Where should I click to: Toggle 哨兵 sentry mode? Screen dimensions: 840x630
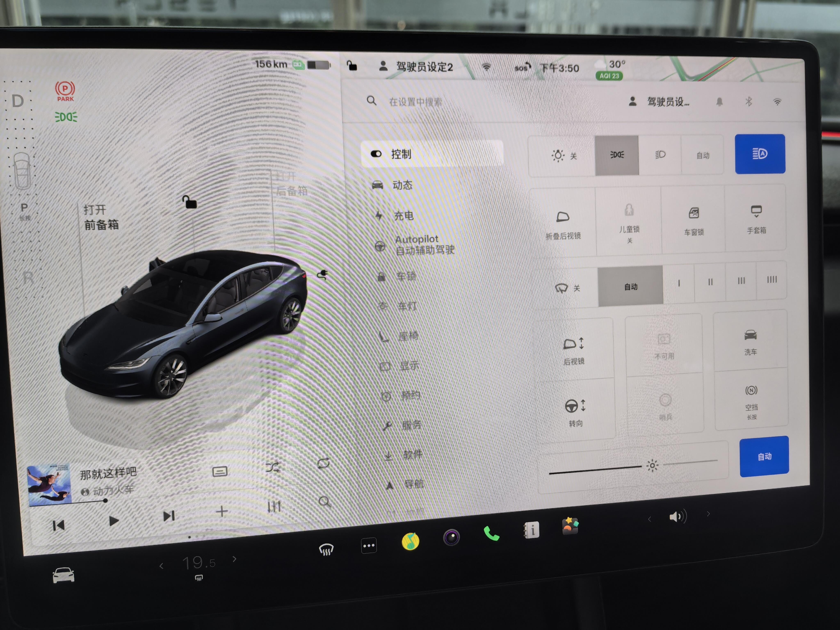tap(665, 406)
